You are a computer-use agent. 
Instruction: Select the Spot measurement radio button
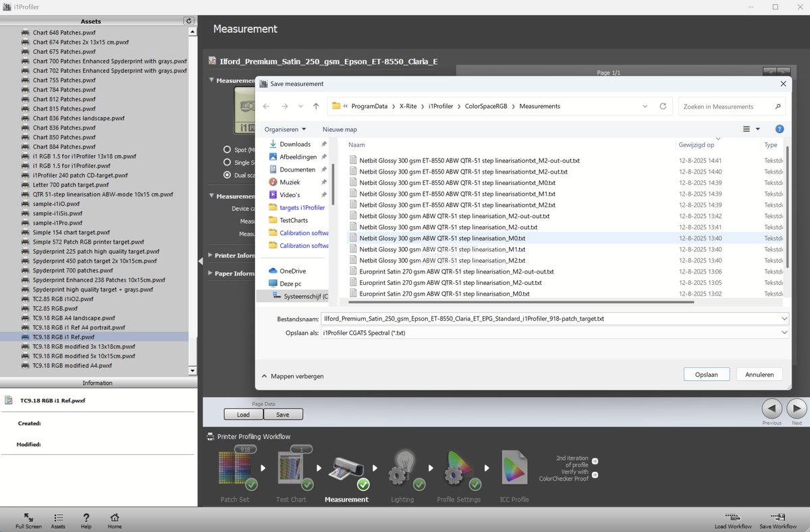pos(227,149)
